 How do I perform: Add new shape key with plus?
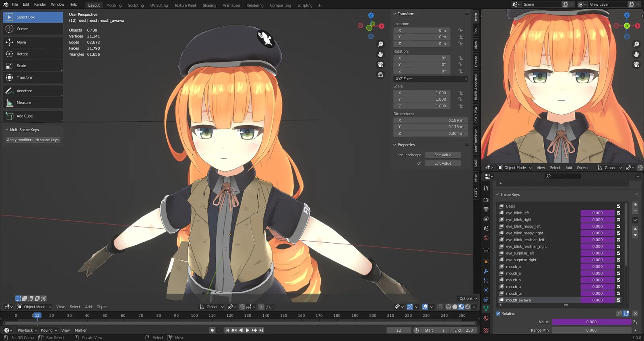pyautogui.click(x=635, y=205)
